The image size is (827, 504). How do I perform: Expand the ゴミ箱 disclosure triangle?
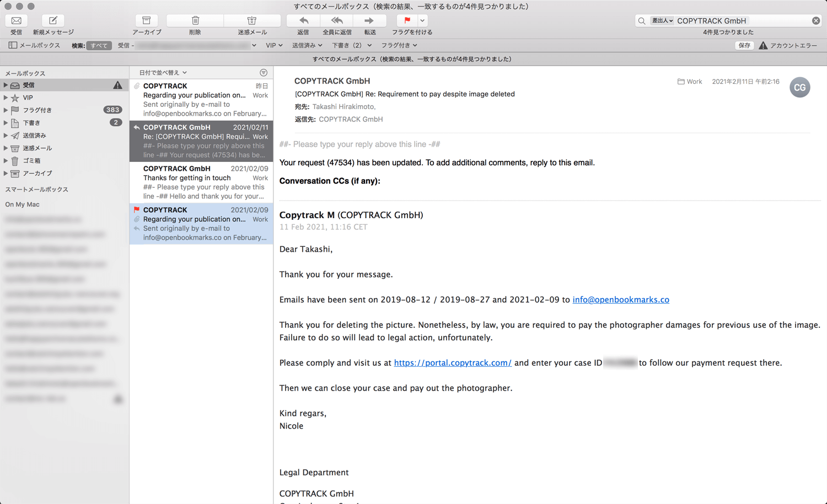tap(6, 161)
